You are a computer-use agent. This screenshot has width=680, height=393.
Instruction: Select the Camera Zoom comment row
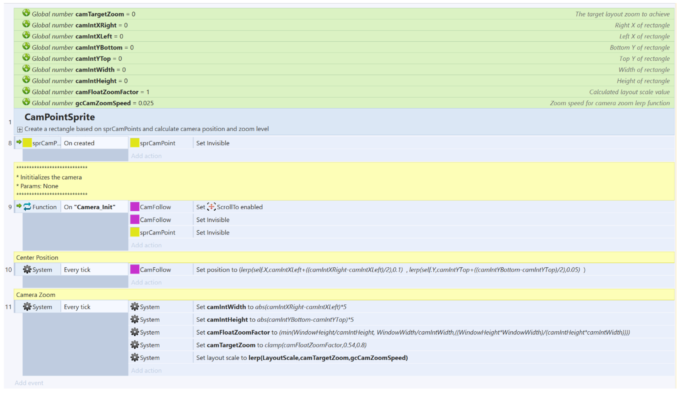(x=344, y=295)
